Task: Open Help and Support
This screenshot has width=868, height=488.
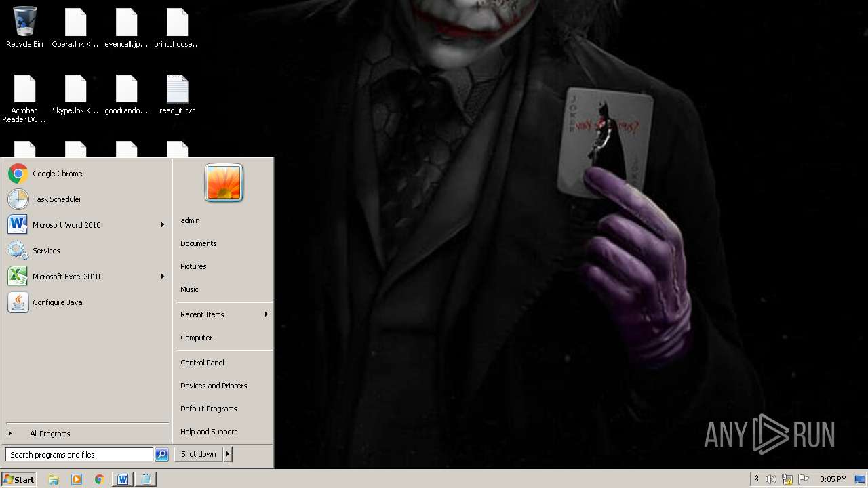Action: (x=224, y=432)
